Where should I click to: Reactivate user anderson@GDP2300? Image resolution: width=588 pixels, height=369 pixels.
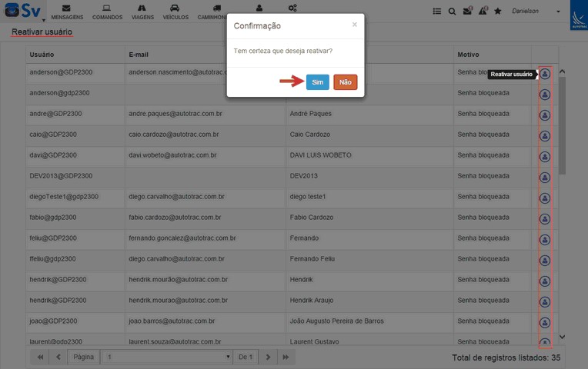pyautogui.click(x=545, y=74)
